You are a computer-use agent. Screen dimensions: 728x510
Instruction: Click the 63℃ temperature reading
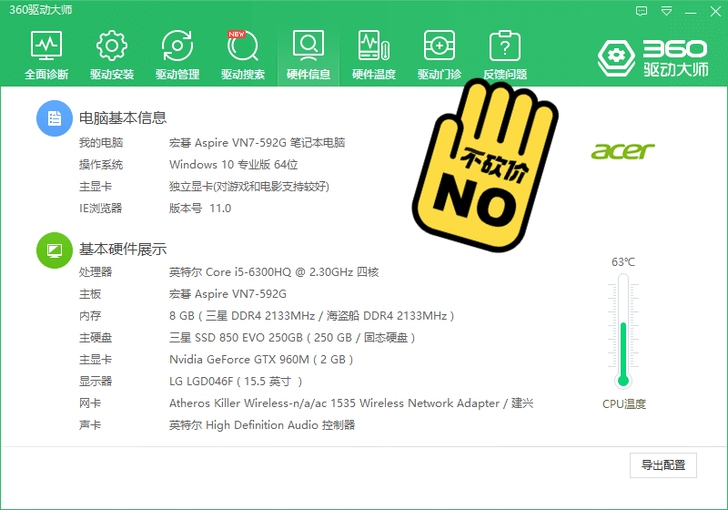[x=623, y=262]
